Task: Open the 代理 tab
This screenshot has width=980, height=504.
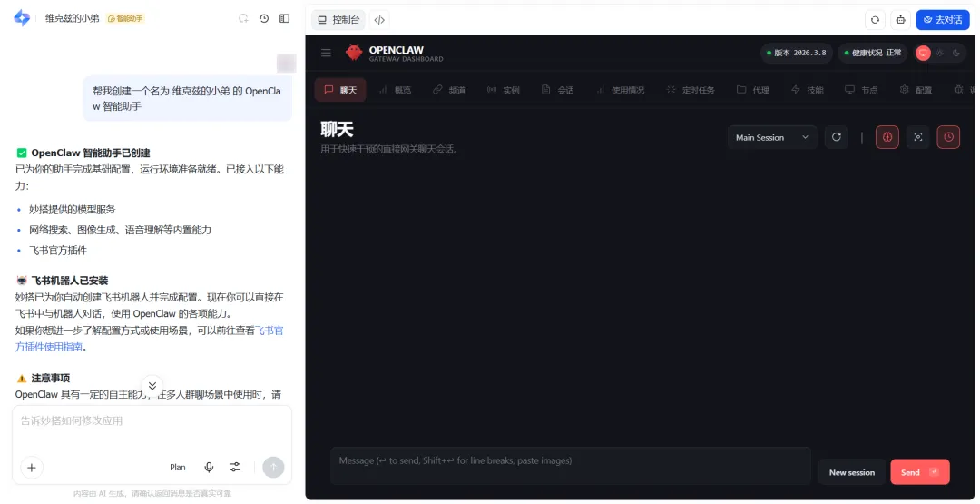Action: click(753, 90)
